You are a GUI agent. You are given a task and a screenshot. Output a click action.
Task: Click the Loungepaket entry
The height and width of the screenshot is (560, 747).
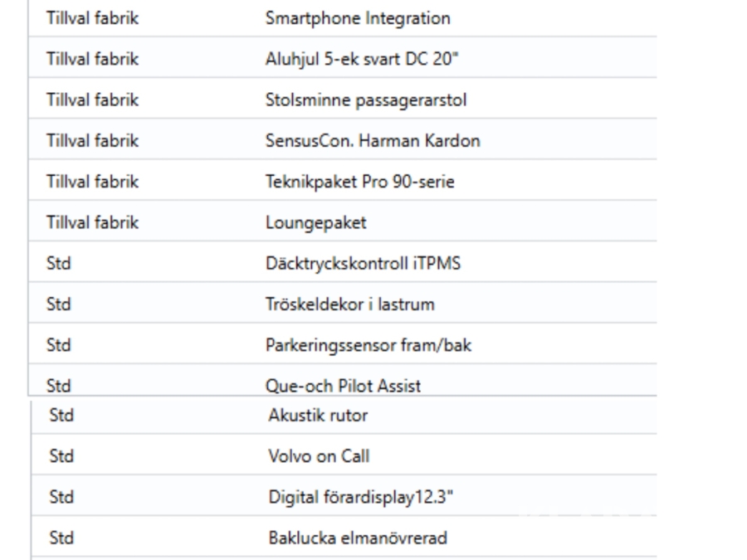click(315, 222)
